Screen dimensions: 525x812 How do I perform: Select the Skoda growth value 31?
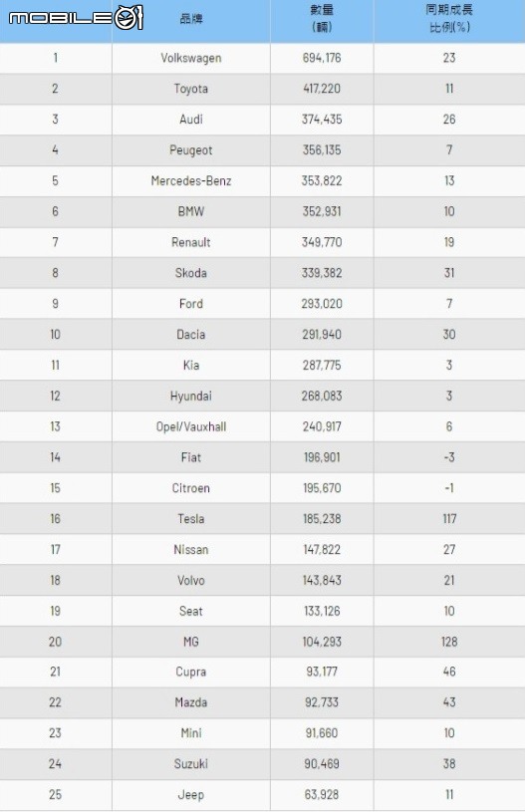click(x=449, y=273)
